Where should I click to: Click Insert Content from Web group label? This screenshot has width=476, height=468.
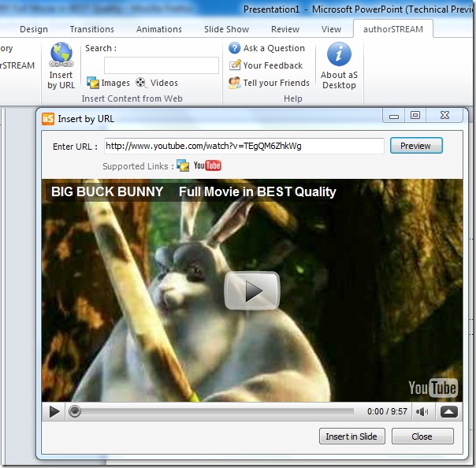point(132,98)
